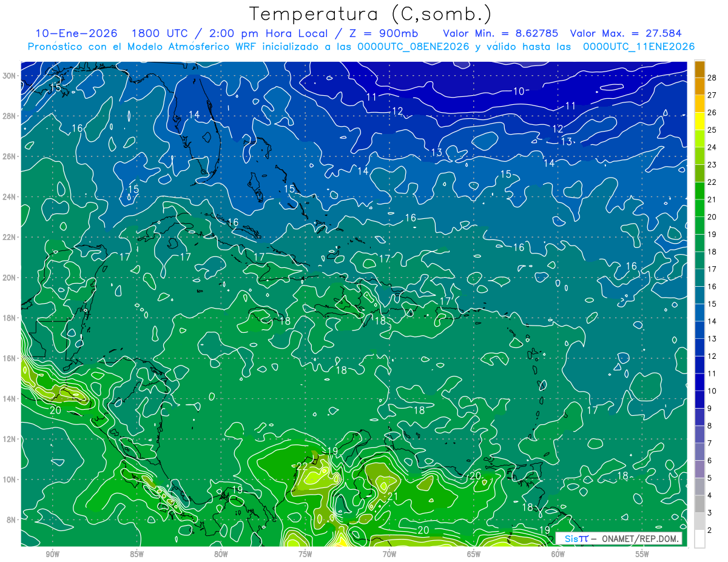This screenshot has height=562, width=728.
Task: Pick the yellow swatch between 25 and 26
Action: (699, 121)
